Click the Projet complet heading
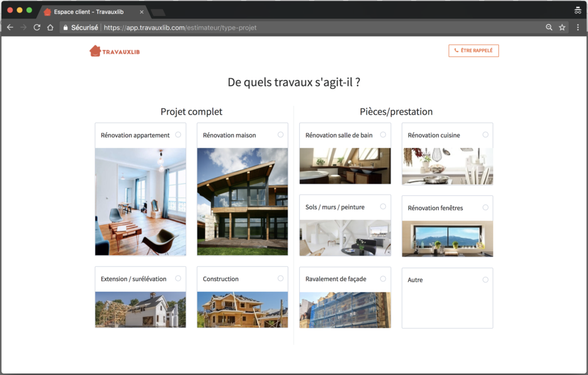Screen dimensions: 588x375 click(191, 112)
